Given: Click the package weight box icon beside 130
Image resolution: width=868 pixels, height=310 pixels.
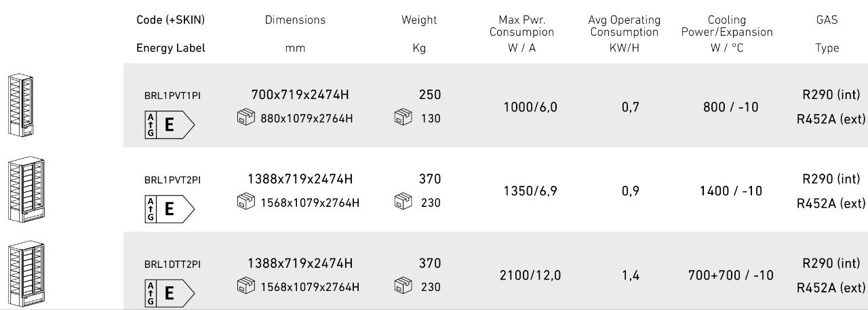Looking at the screenshot, I should click(x=402, y=118).
